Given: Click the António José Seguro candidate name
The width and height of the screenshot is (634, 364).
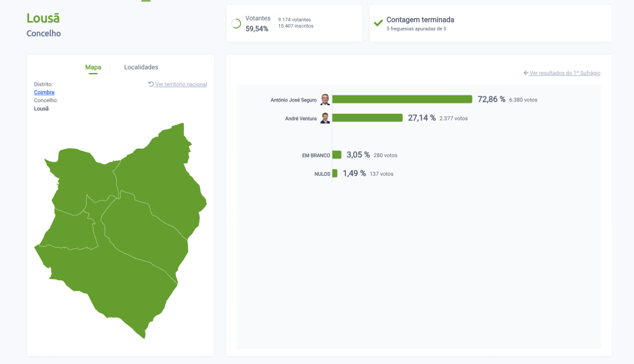Looking at the screenshot, I should [293, 100].
